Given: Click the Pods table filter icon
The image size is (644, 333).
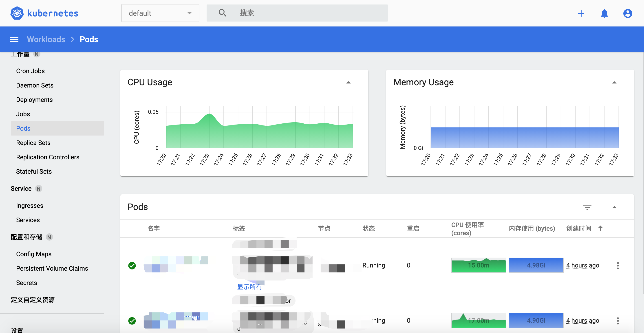Looking at the screenshot, I should 587,207.
